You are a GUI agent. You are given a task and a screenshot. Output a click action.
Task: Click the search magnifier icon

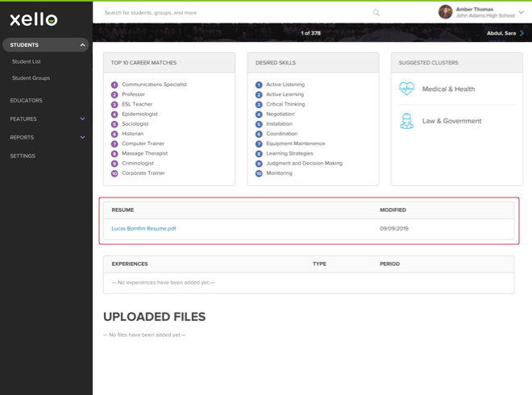pos(376,13)
